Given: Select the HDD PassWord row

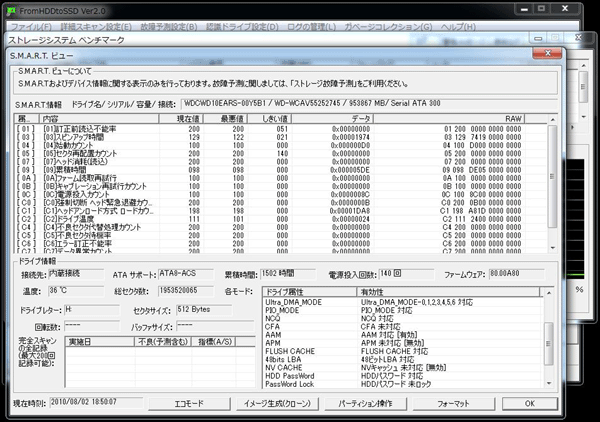Looking at the screenshot, I should 403,376.
